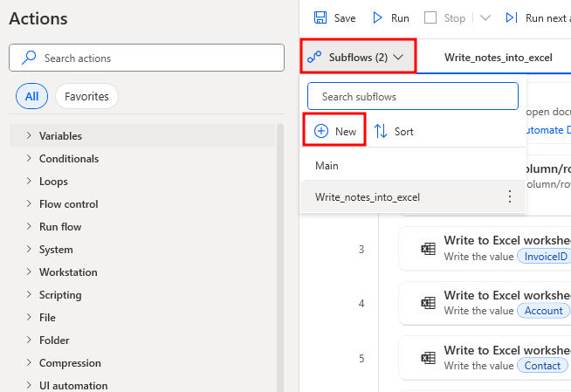Select step 3 Write to Excel worksheet

(x=485, y=249)
